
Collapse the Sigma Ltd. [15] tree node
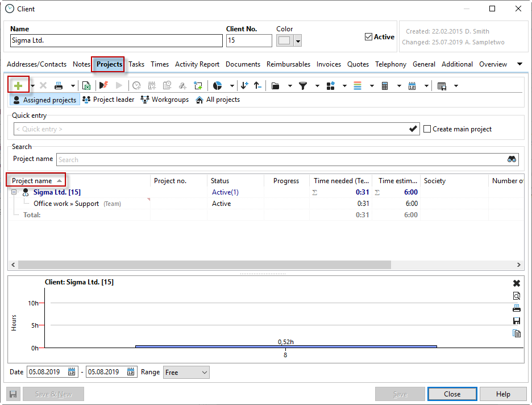[x=14, y=192]
